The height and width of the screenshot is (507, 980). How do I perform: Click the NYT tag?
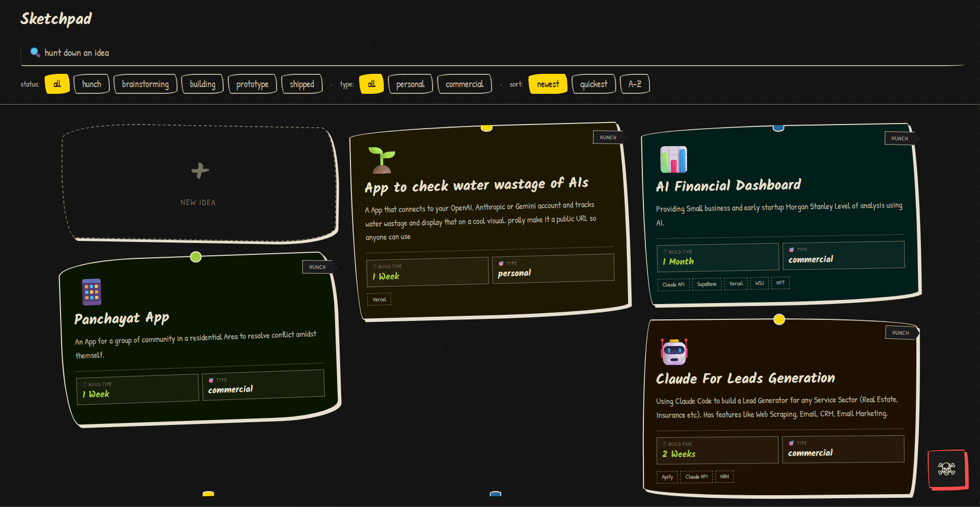780,283
